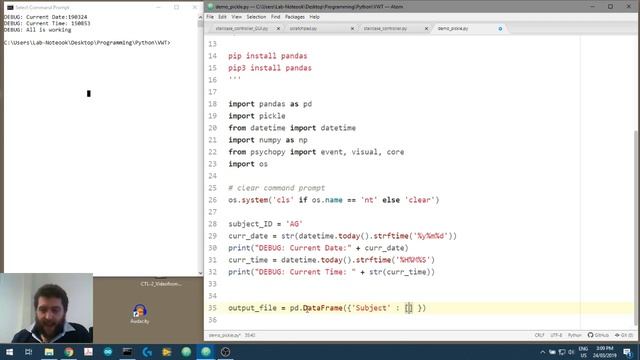Click the 'pip3 install pandas' text

(270, 68)
